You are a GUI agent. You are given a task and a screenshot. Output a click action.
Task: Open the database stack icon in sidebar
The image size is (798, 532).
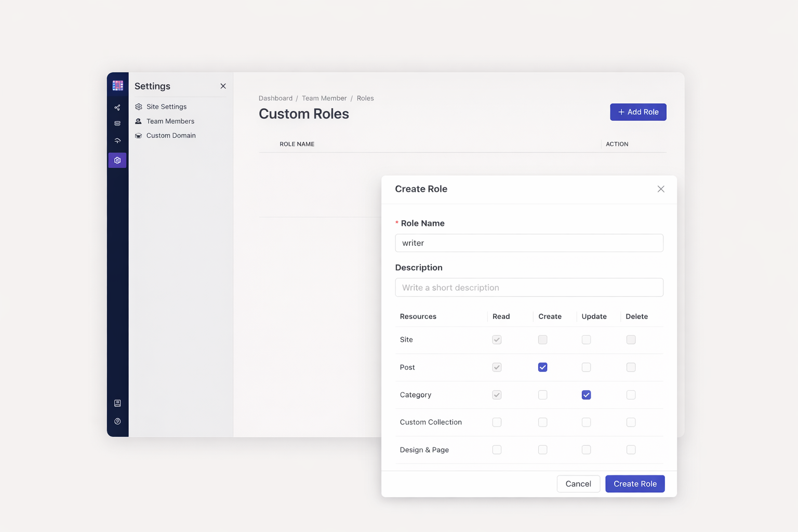[x=117, y=124]
